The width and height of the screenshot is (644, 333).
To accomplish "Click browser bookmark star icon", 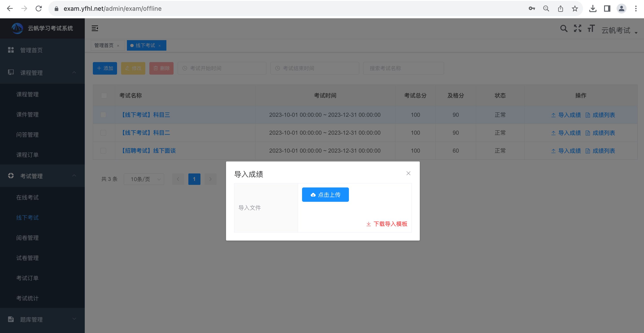I will tap(575, 9).
